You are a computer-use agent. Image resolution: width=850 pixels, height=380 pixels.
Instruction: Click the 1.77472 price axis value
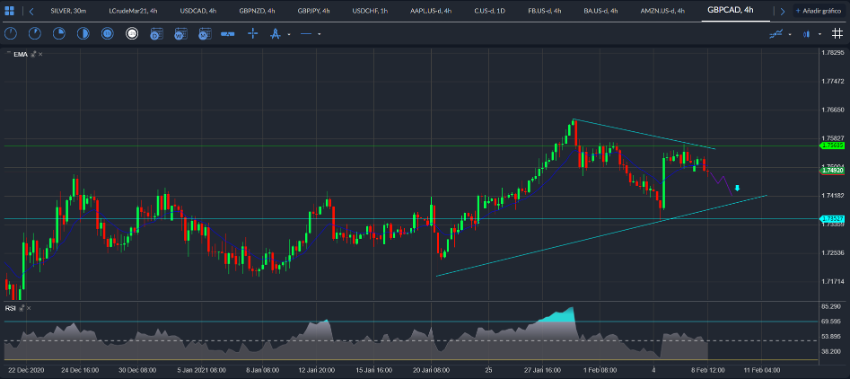[x=833, y=81]
